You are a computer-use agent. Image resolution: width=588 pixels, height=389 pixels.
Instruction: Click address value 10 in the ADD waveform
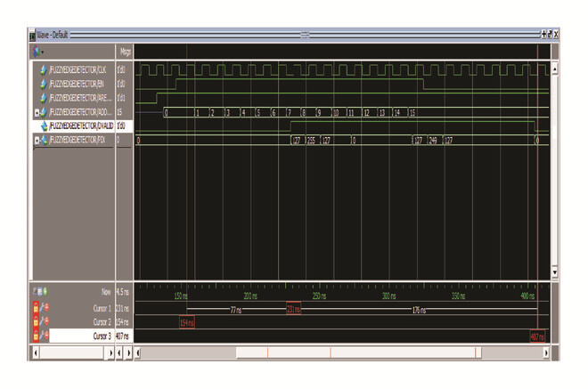(x=336, y=113)
